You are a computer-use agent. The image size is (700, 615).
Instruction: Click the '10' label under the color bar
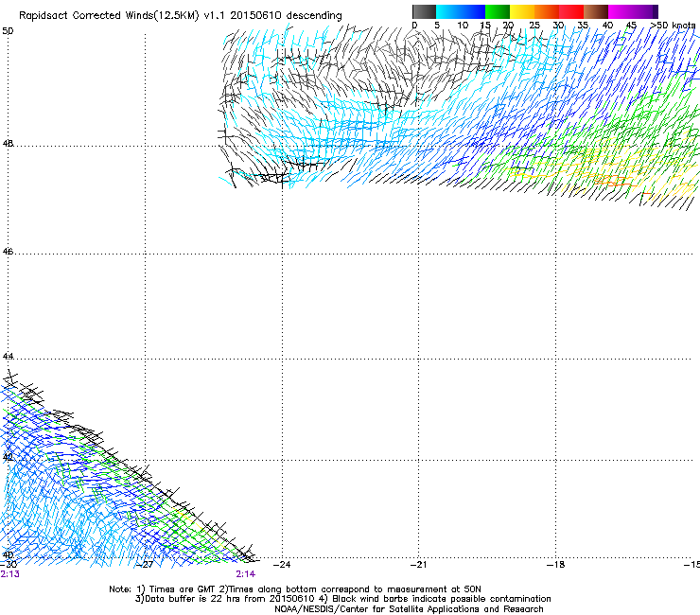463,25
